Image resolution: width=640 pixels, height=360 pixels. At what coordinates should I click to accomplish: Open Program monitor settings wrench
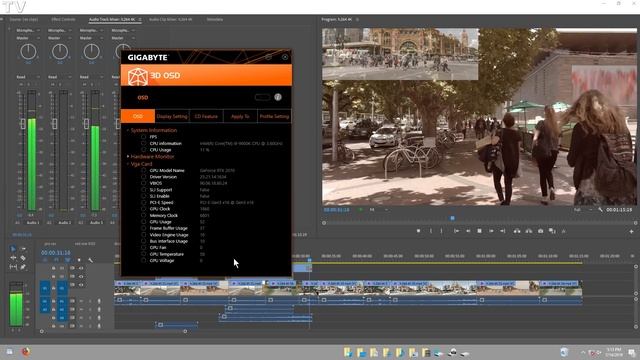pos(600,210)
